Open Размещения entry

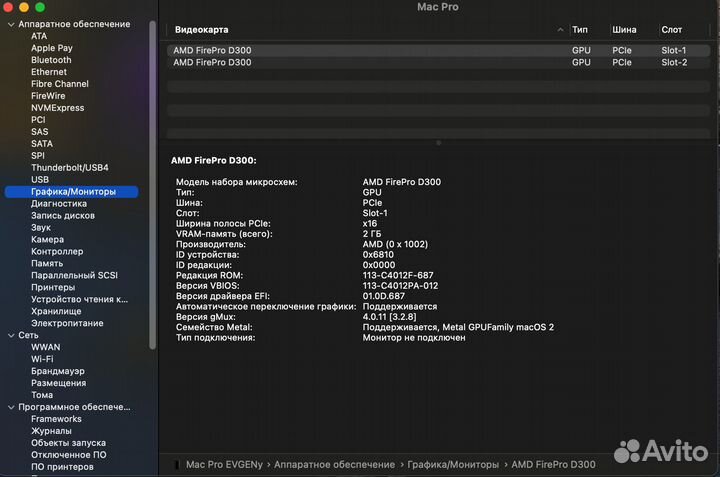[58, 383]
